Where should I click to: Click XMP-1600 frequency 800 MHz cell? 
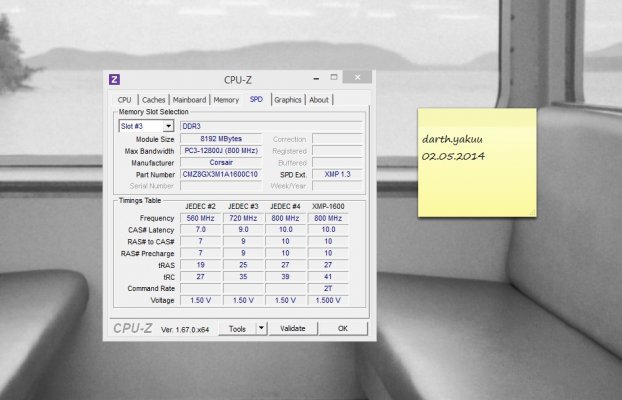tap(328, 218)
